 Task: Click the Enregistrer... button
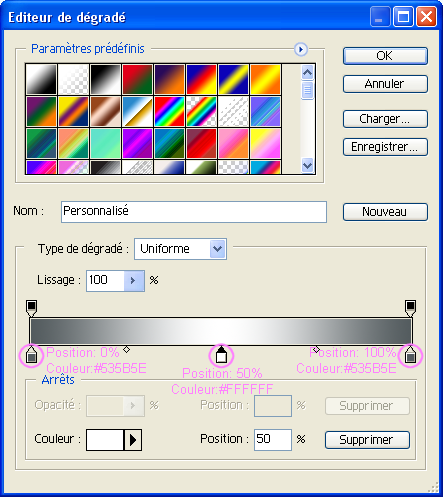click(x=385, y=147)
